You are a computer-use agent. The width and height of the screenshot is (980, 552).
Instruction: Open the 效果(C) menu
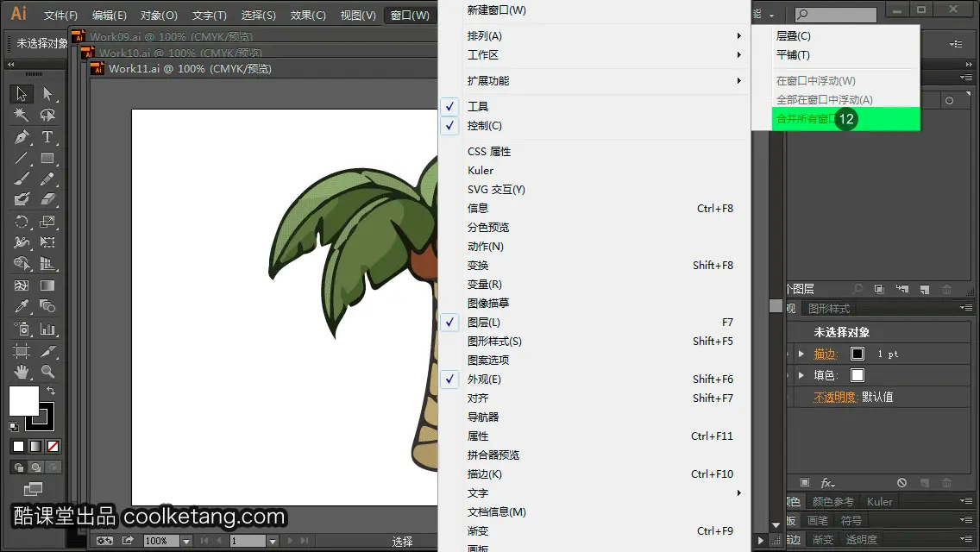tap(308, 15)
